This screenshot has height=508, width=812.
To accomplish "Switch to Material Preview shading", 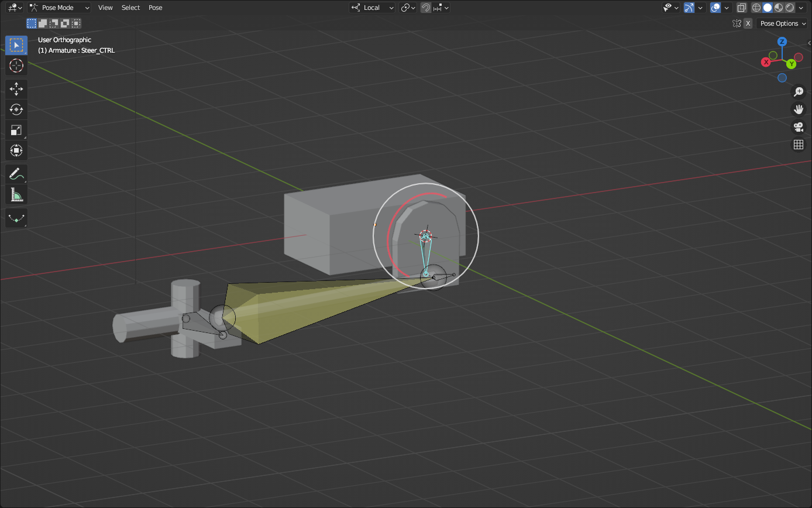I will (x=779, y=8).
